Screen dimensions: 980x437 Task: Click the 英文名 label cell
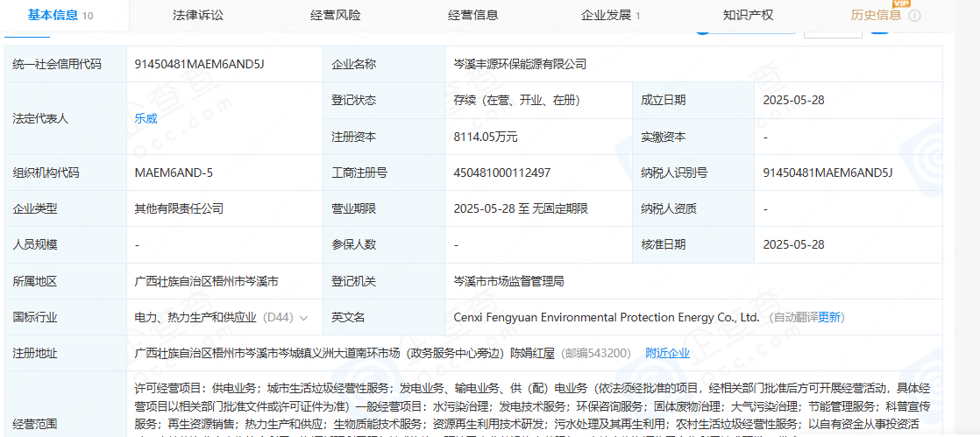click(x=384, y=318)
